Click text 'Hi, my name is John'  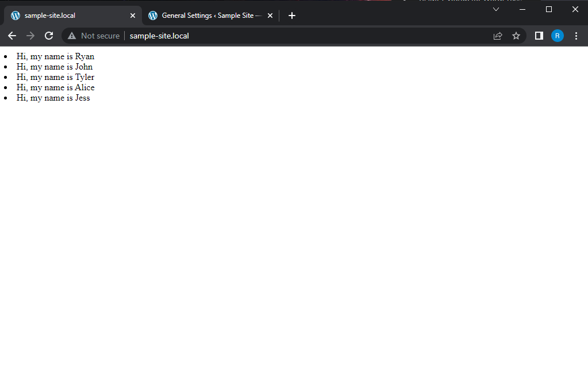55,67
